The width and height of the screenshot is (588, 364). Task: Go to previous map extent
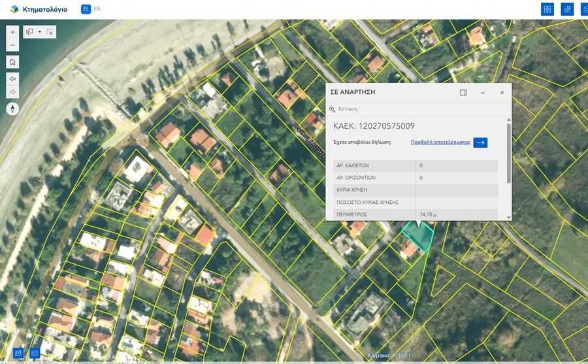coord(12,78)
